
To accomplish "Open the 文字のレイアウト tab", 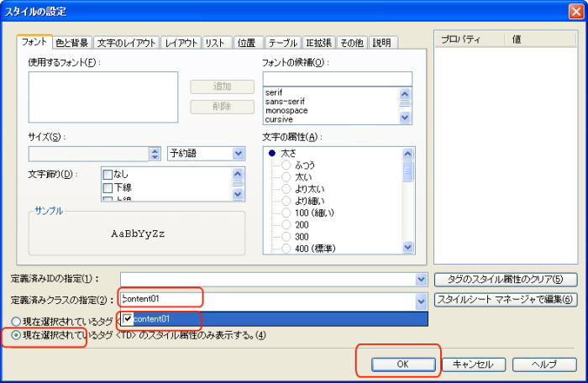I will point(125,42).
